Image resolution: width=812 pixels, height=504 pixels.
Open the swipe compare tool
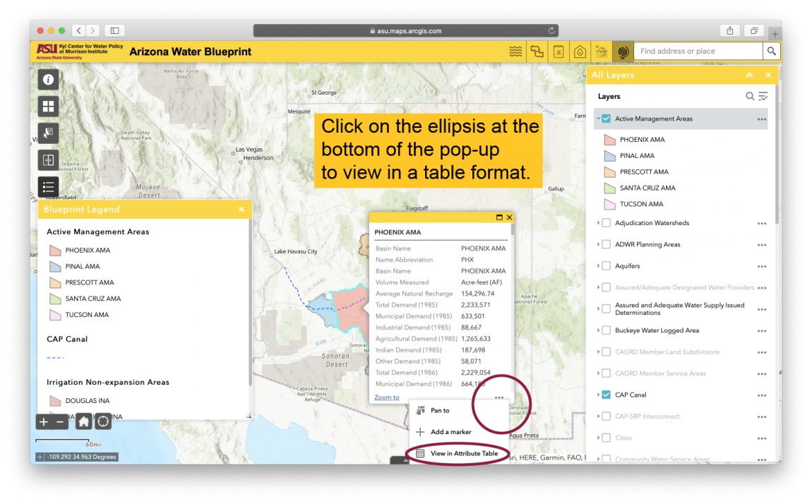pos(48,160)
